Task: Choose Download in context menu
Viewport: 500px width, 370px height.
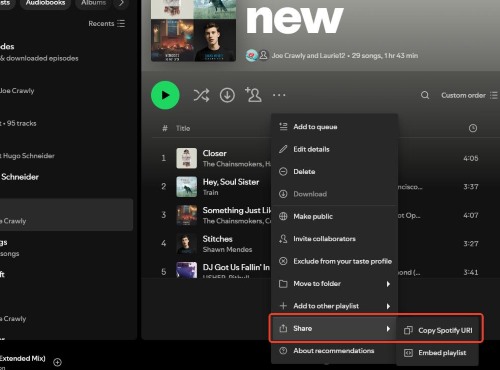Action: coord(334,194)
